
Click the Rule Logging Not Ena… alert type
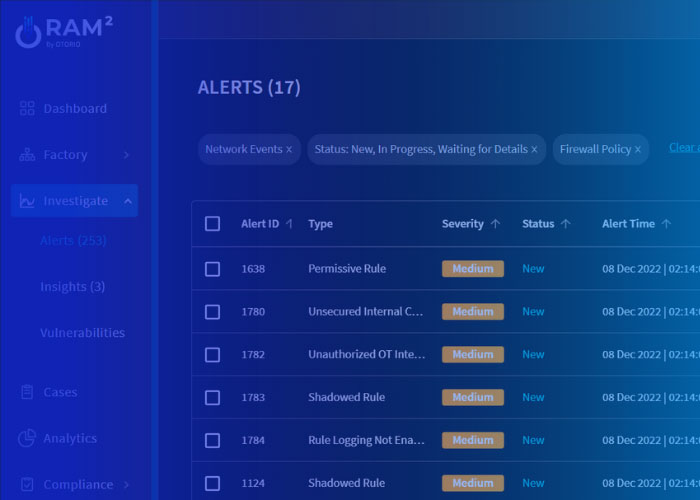pyautogui.click(x=366, y=440)
